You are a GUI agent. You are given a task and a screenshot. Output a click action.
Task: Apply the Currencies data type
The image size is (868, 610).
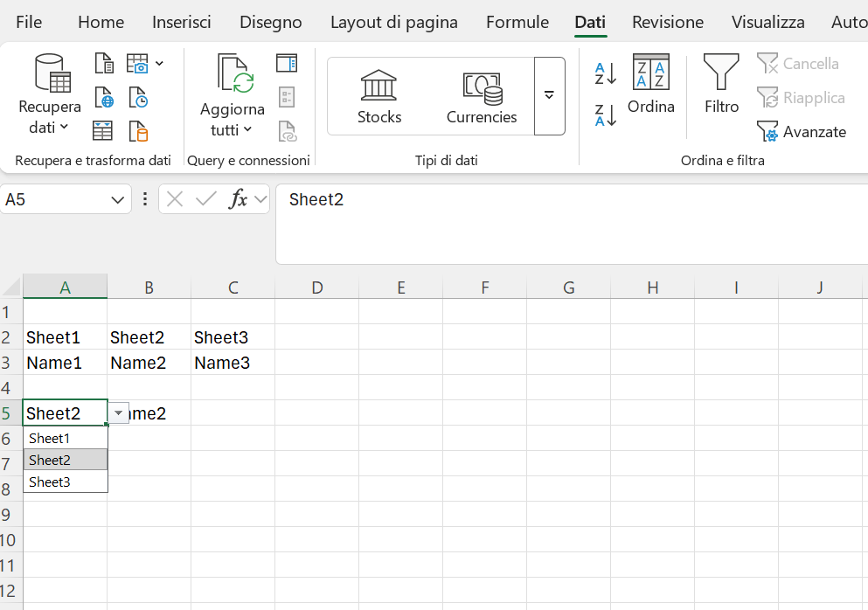point(482,97)
